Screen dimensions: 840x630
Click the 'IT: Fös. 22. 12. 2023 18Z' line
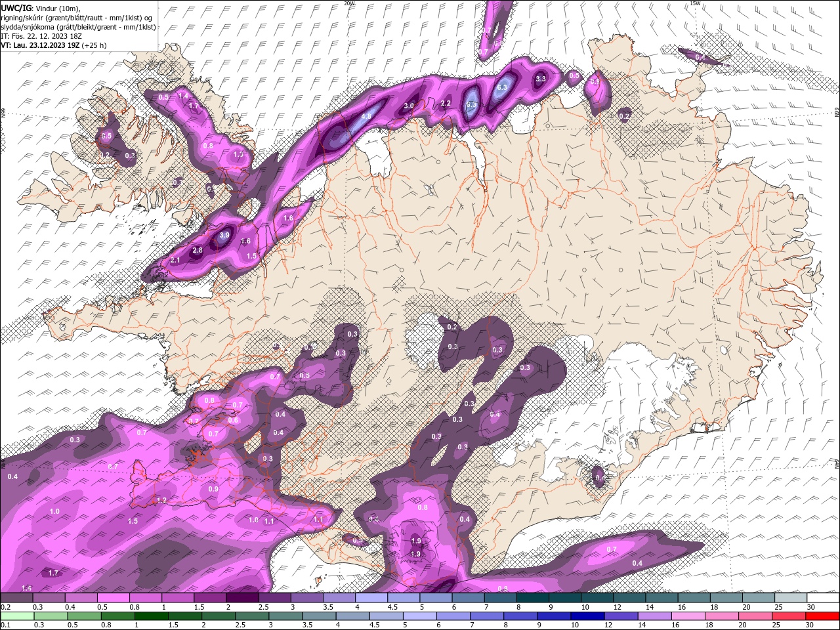point(41,36)
